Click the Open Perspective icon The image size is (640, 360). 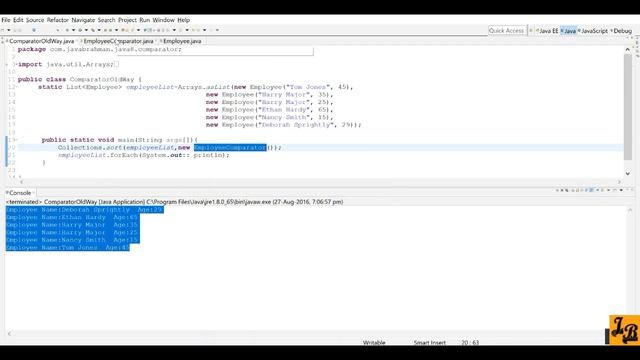(531, 31)
